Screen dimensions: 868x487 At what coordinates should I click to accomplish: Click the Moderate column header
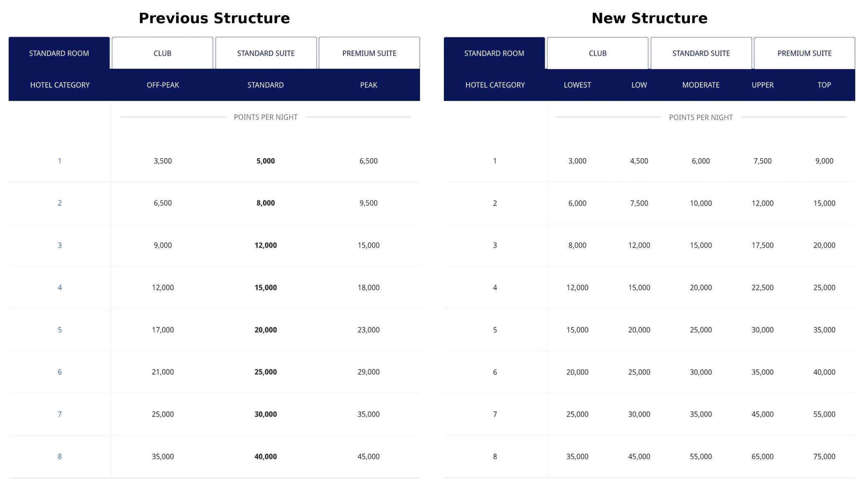(701, 85)
